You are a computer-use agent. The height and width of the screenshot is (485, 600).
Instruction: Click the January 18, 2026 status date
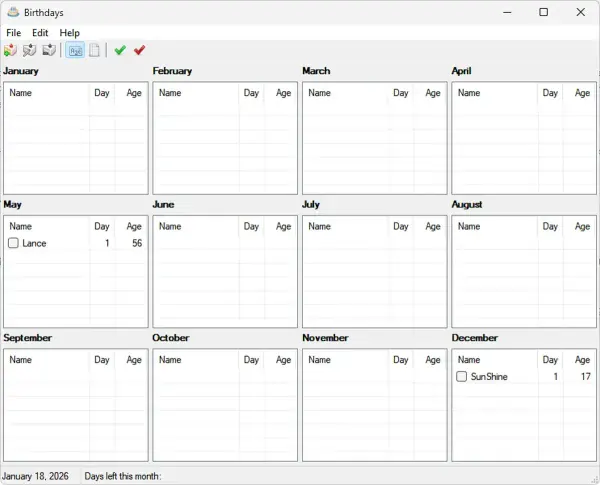coord(35,476)
